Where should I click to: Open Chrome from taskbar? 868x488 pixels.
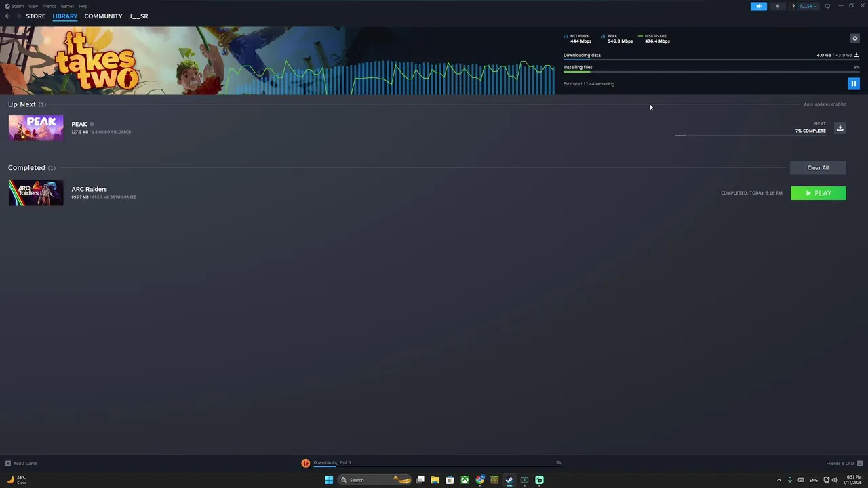coord(480,480)
